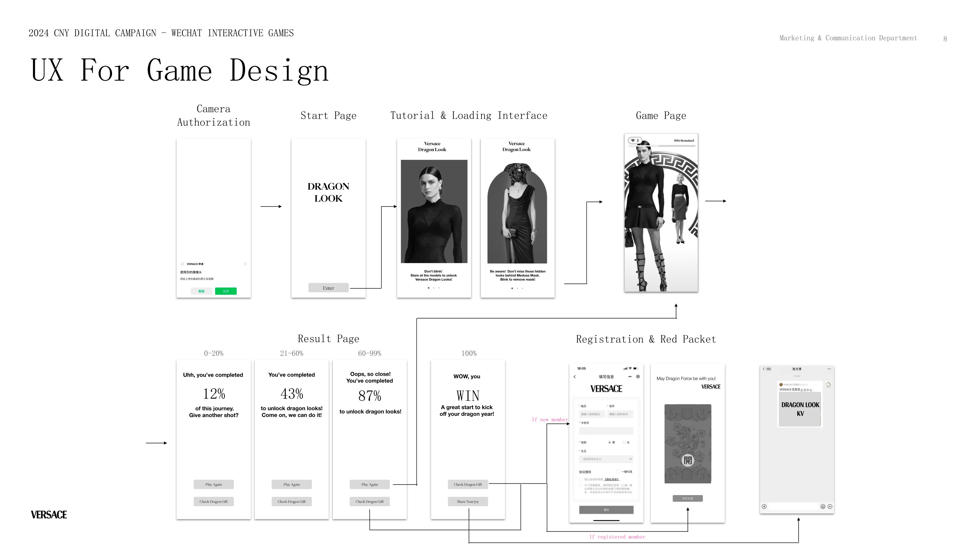This screenshot has width=980, height=551.
Task: Open chat options three-dot menu
Action: tap(829, 369)
